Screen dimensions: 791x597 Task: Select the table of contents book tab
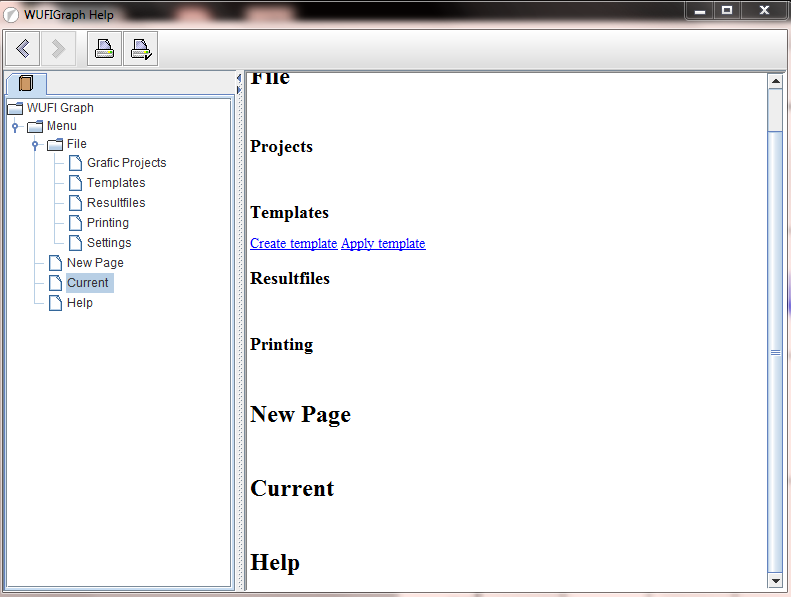pyautogui.click(x=26, y=83)
